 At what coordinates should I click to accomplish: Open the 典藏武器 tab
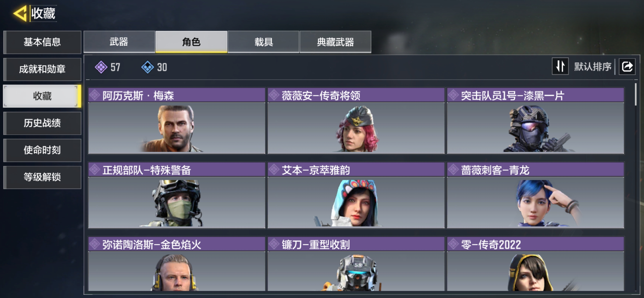(x=335, y=42)
